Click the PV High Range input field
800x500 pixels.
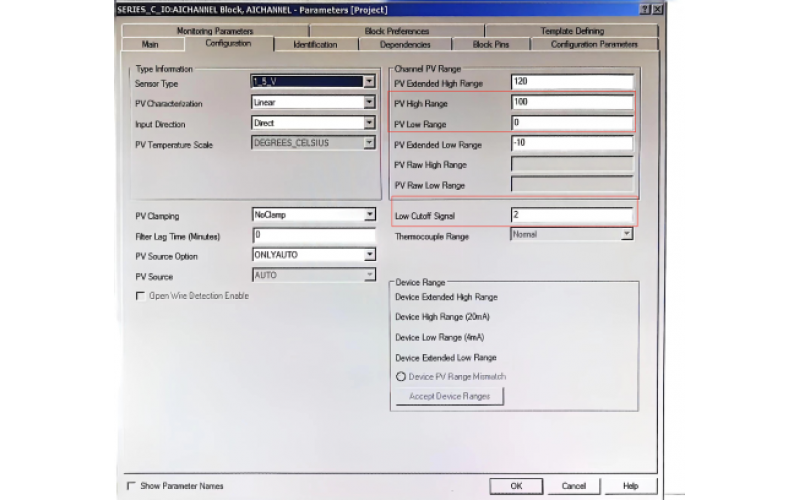571,103
